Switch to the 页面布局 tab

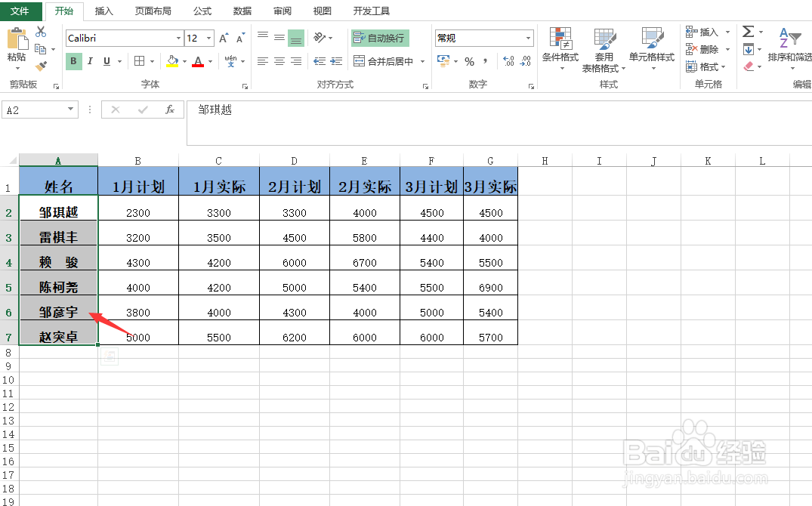(153, 11)
